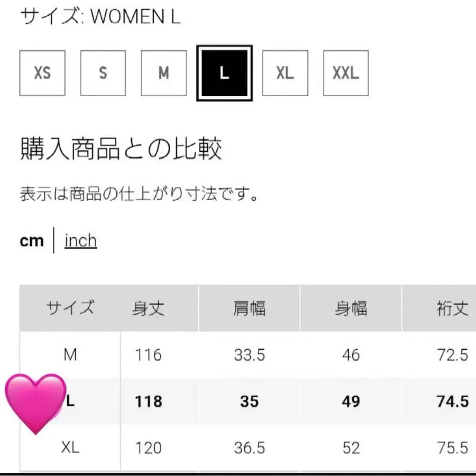Click the 身幅 column header
This screenshot has width=476, height=476.
point(351,307)
